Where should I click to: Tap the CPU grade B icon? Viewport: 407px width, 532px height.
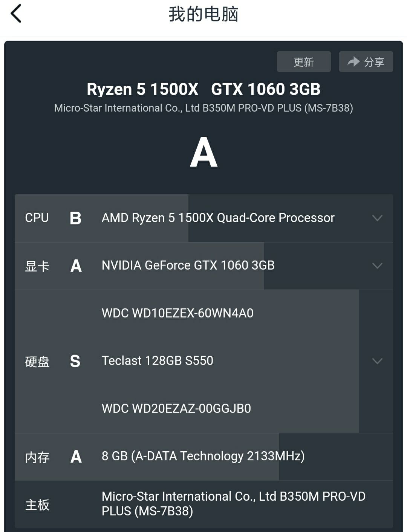click(x=75, y=218)
